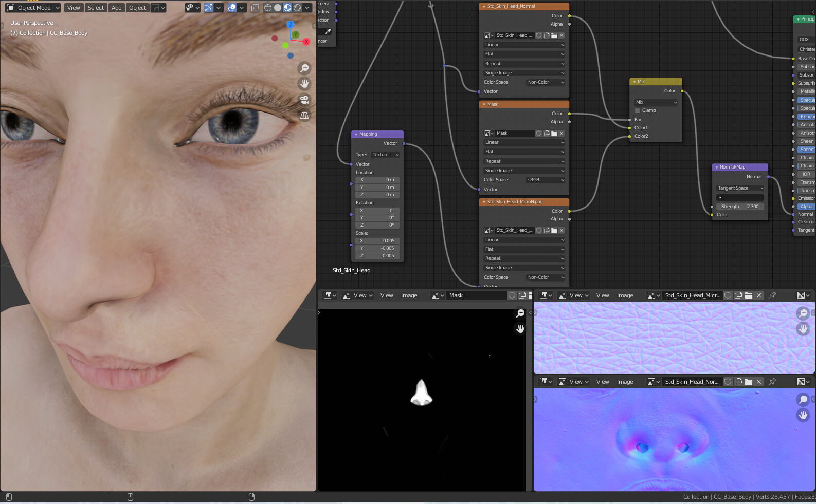The height and width of the screenshot is (504, 816).
Task: Collapse the Mapping node
Action: 355,134
